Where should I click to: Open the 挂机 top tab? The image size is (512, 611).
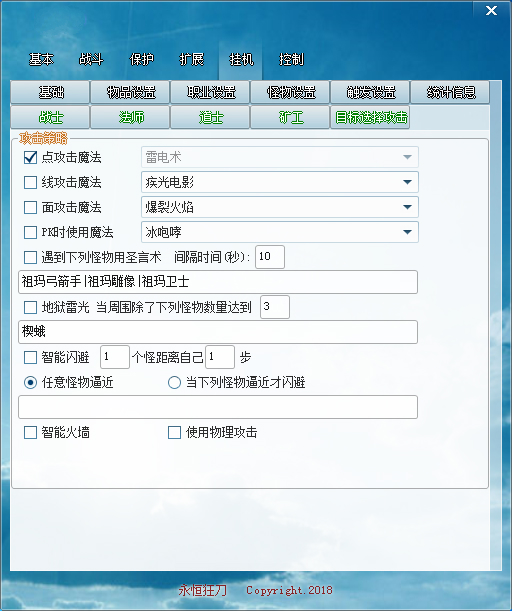240,60
